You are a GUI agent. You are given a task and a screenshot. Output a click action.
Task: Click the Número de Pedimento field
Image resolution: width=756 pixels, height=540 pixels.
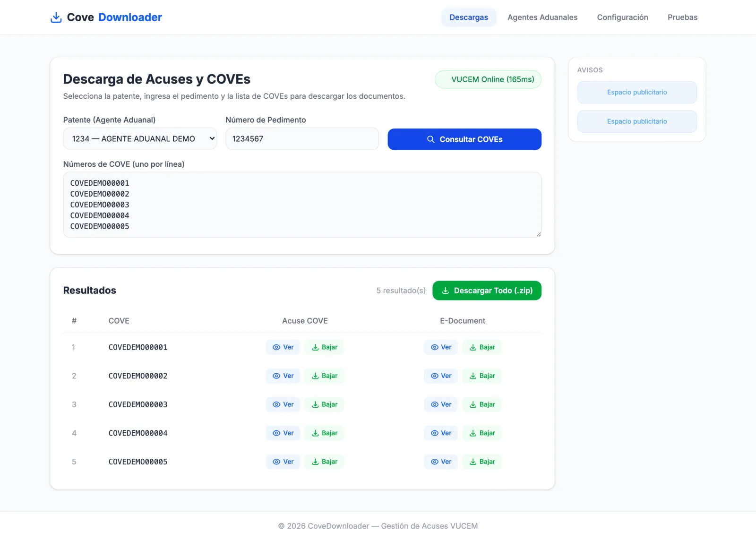302,139
